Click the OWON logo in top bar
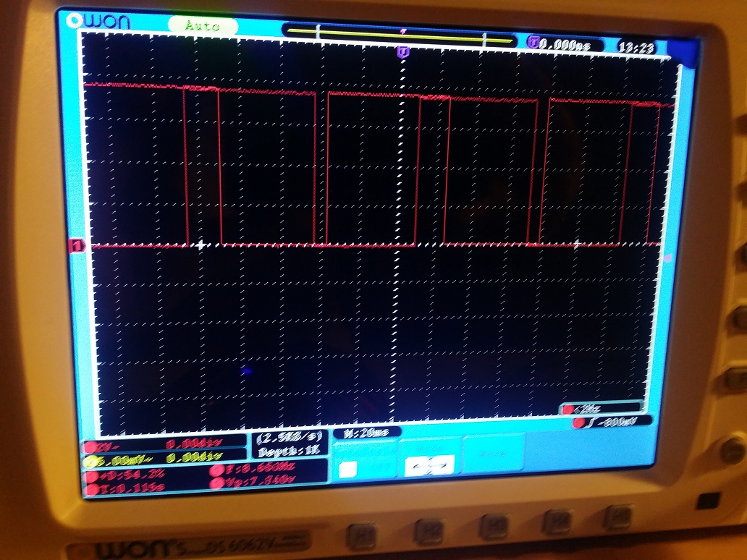Viewport: 747px width, 560px height. point(99,22)
